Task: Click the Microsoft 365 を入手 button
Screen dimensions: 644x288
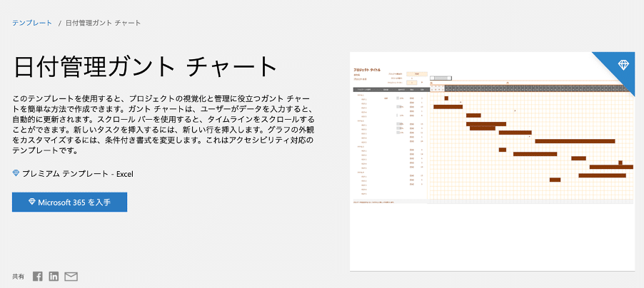Action: click(69, 202)
